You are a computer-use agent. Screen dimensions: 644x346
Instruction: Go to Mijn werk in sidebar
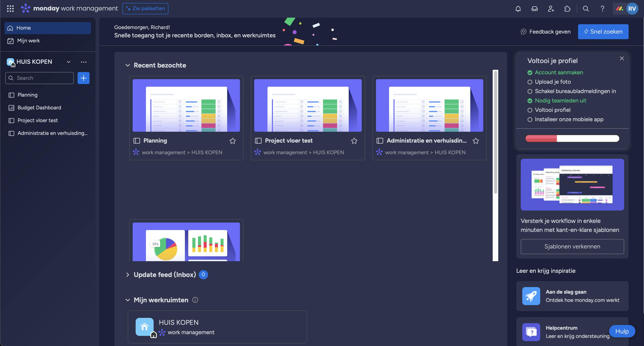28,41
